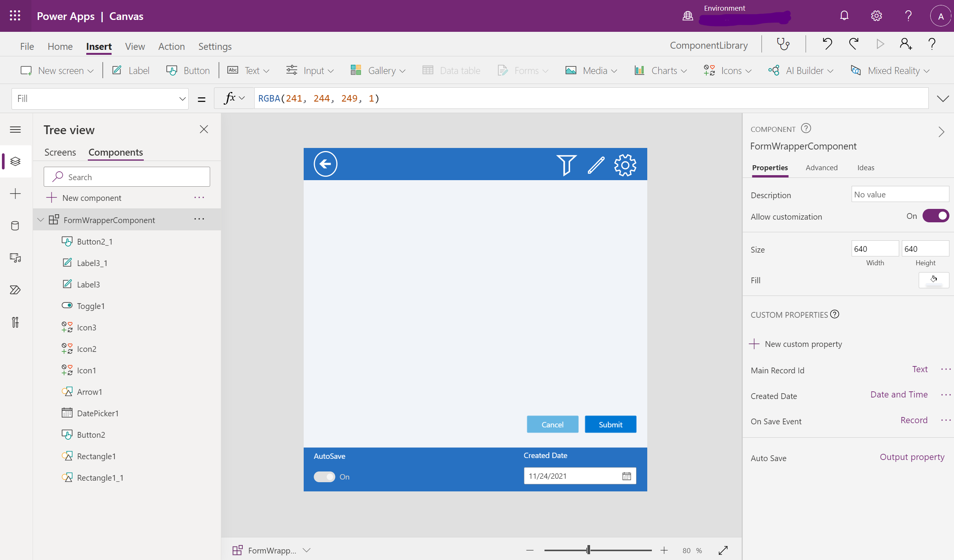The width and height of the screenshot is (954, 560).
Task: Click the On Save Event ellipsis menu
Action: coord(946,420)
